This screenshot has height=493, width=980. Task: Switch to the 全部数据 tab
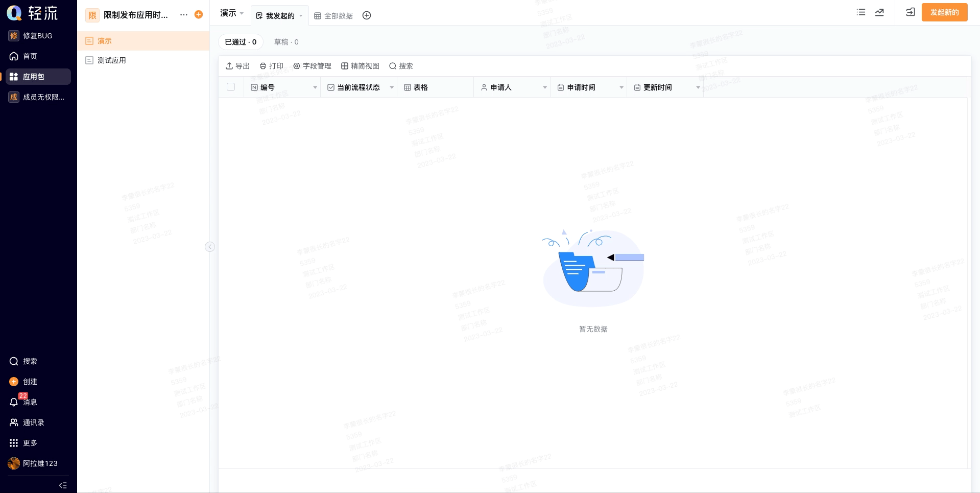click(x=333, y=16)
